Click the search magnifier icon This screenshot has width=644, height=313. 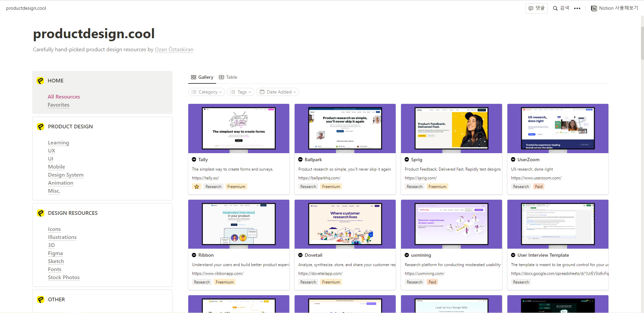point(555,8)
